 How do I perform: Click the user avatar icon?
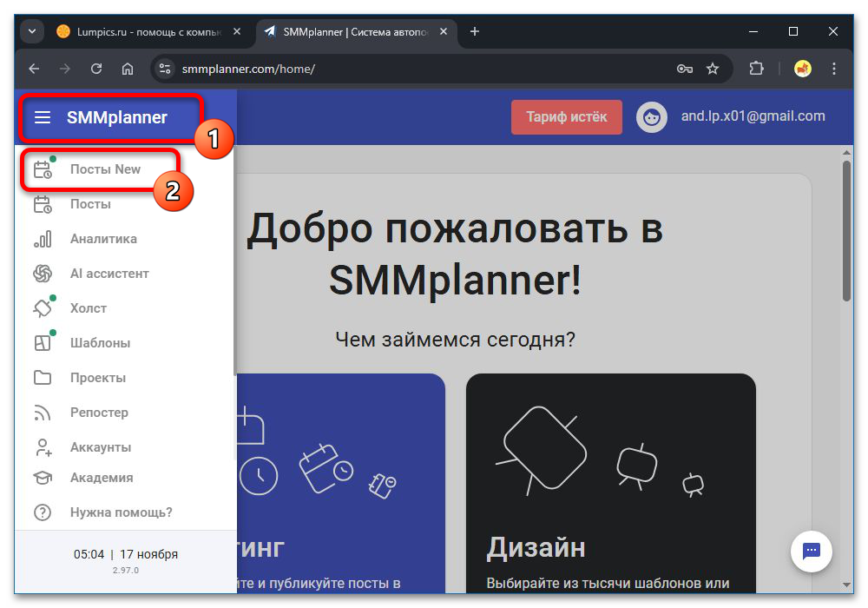click(652, 117)
